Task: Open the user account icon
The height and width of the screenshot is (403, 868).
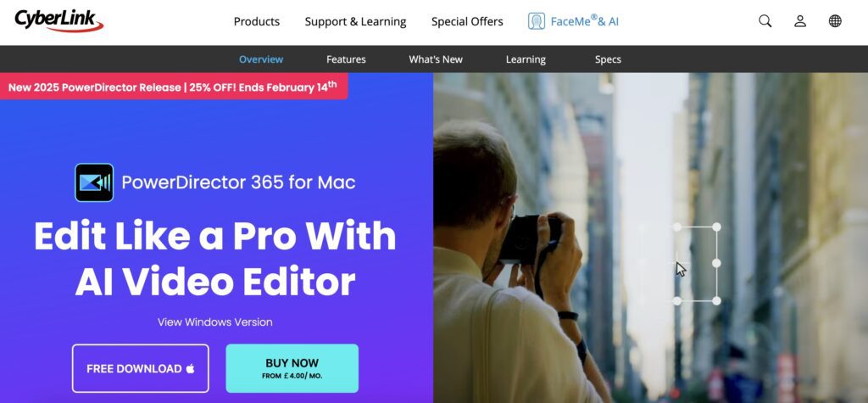Action: pos(800,21)
